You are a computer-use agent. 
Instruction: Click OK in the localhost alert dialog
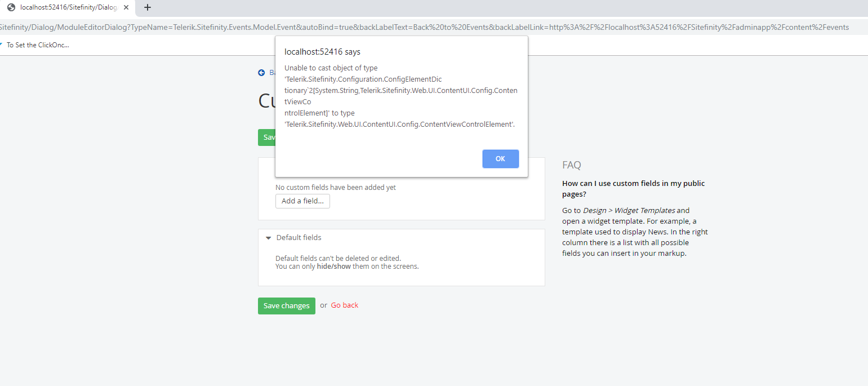[500, 159]
